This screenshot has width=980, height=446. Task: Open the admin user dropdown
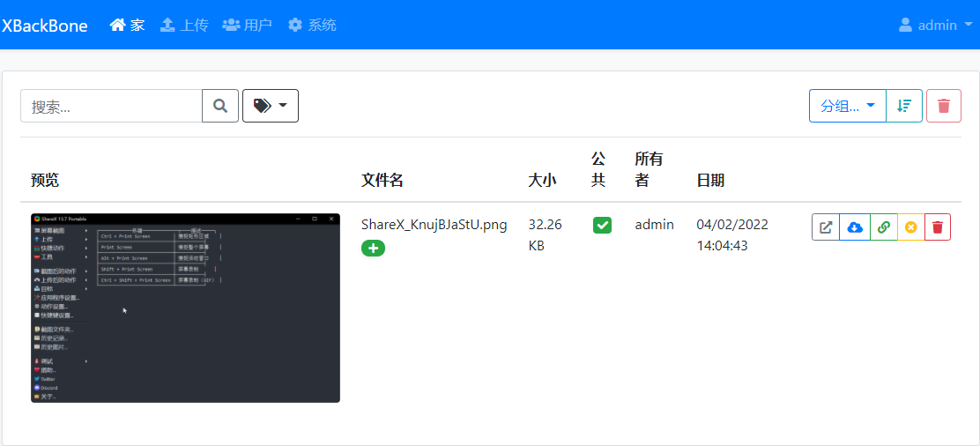pyautogui.click(x=935, y=25)
